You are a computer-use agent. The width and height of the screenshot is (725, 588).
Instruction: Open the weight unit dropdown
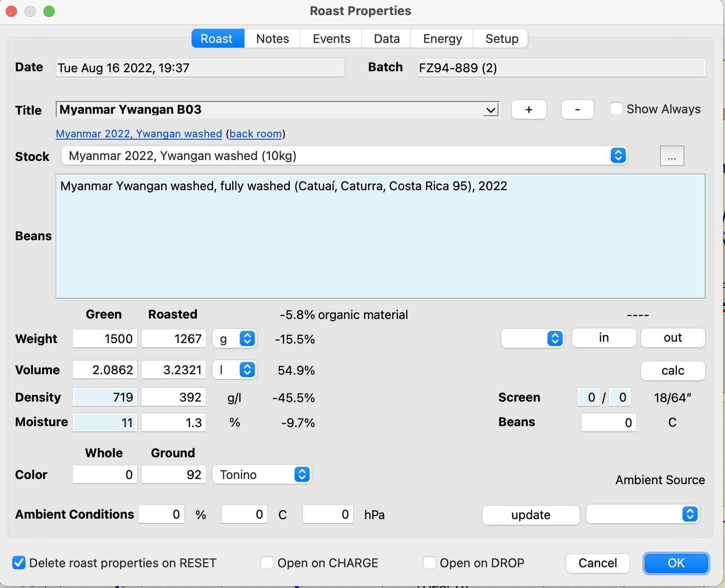[x=247, y=338]
